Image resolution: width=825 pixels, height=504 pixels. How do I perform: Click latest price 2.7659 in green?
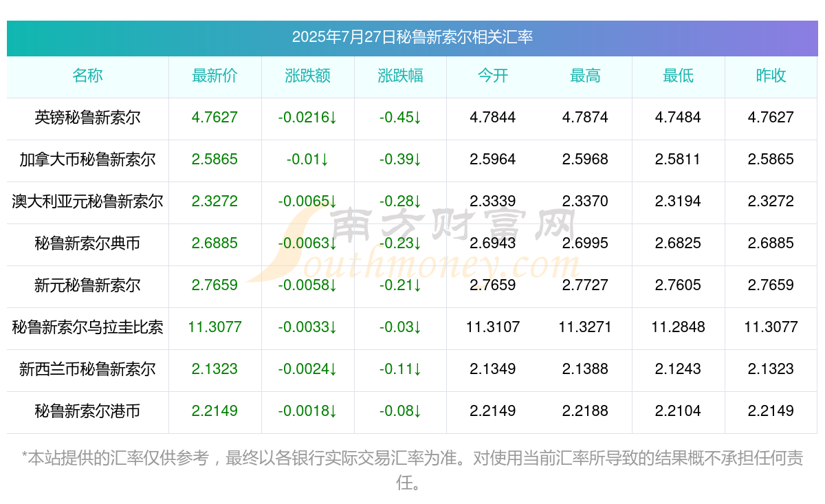pos(214,285)
